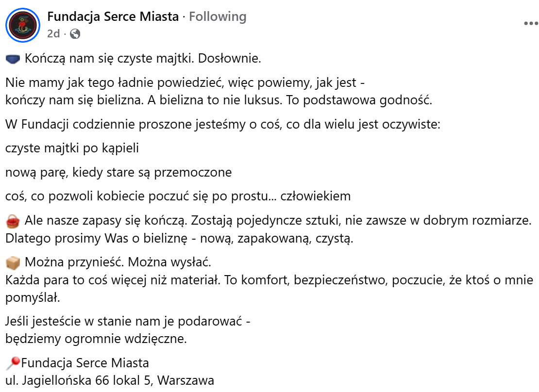539x392 pixels.
Task: Open the 2d post timestamp link
Action: 53,33
